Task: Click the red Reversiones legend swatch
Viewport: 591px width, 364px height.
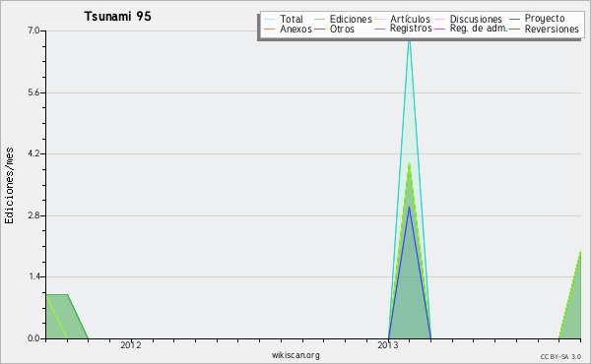Action: (x=514, y=29)
